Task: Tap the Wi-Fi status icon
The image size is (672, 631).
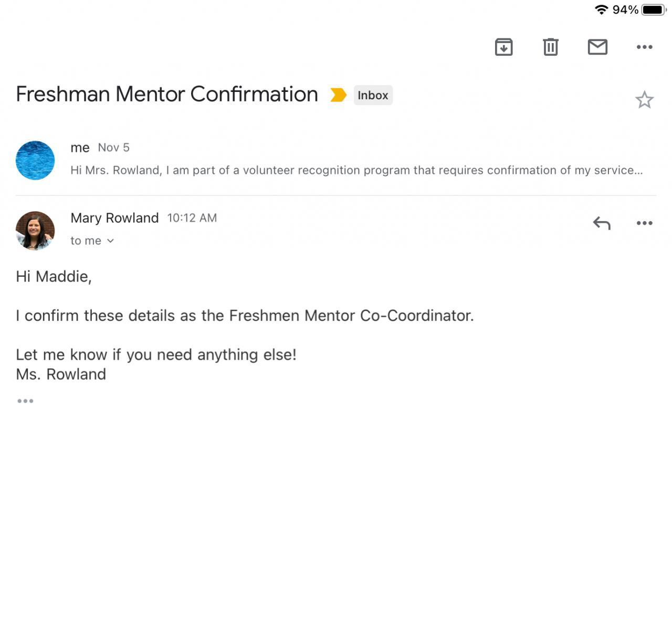Action: tap(601, 9)
